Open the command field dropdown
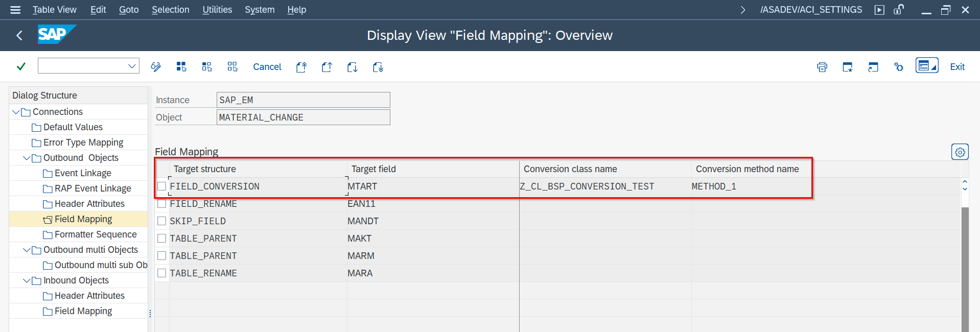Screen dimensions: 980x332 (132, 66)
